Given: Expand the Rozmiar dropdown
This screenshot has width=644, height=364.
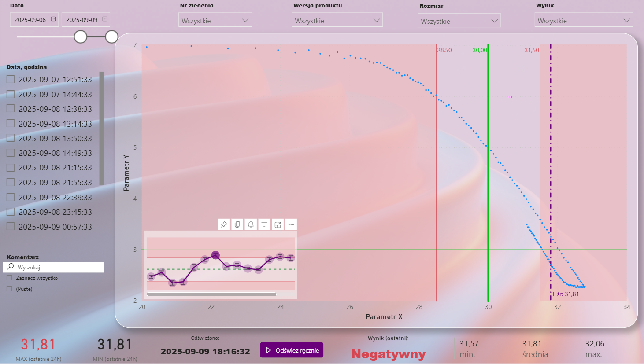Looking at the screenshot, I should pyautogui.click(x=459, y=21).
